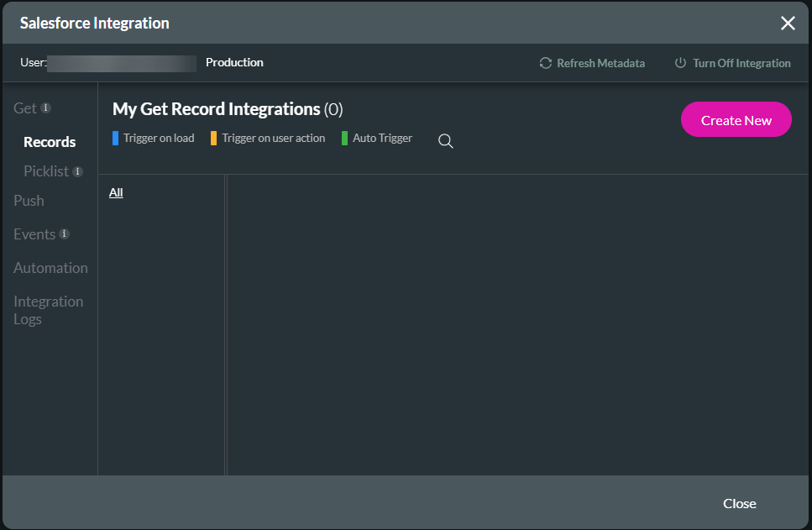
Task: Click the Trigger on load legend label
Action: point(159,139)
